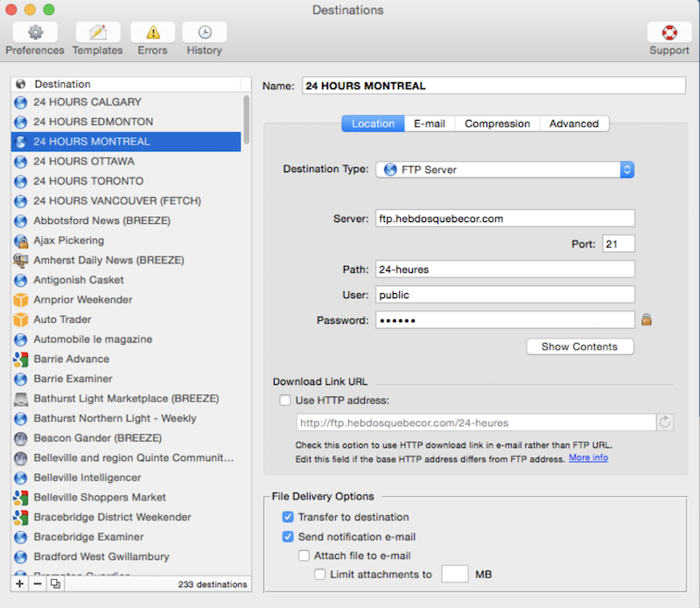Viewport: 700px width, 608px height.
Task: Click the Show Contents button
Action: (x=579, y=346)
